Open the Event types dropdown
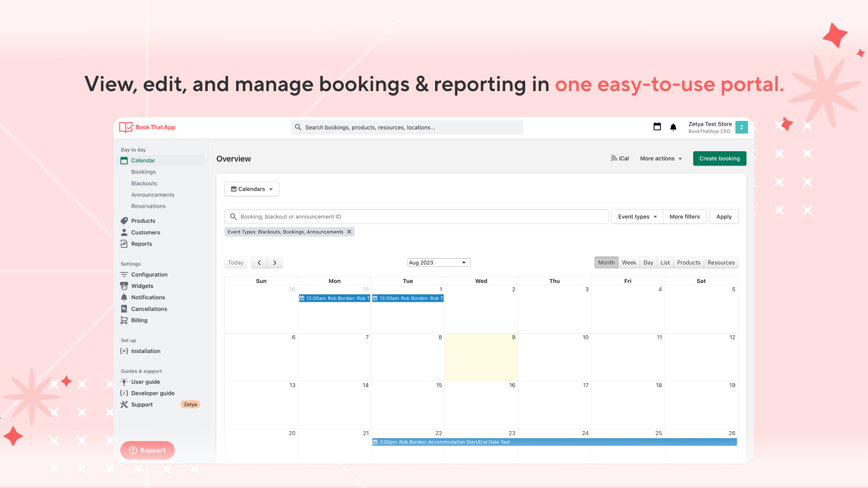This screenshot has height=488, width=868. (637, 217)
